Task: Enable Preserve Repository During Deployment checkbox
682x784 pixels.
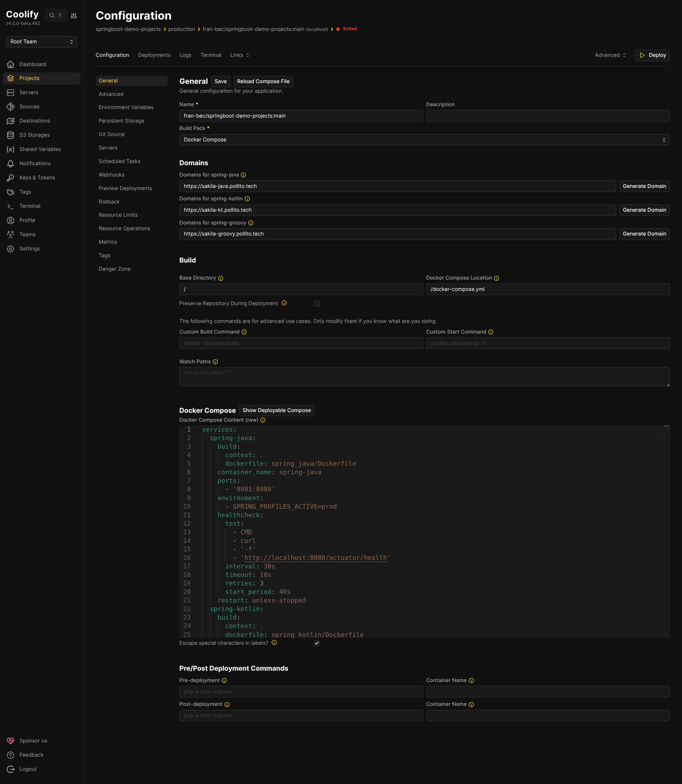Action: [x=317, y=303]
